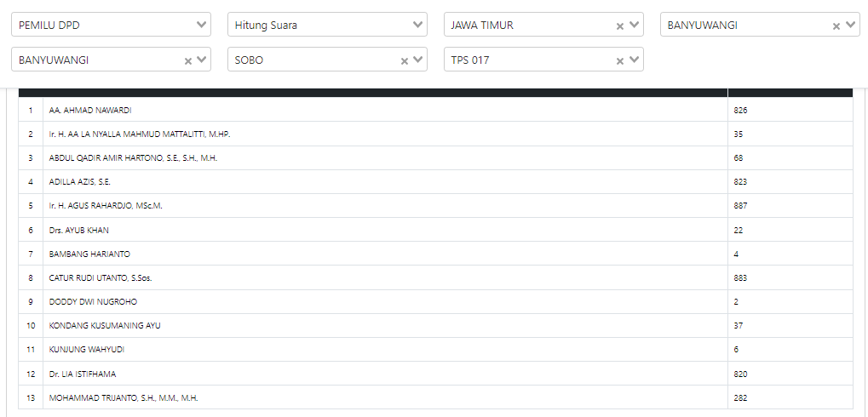Click the ADILLA AZIS, S.E. row

click(80, 182)
